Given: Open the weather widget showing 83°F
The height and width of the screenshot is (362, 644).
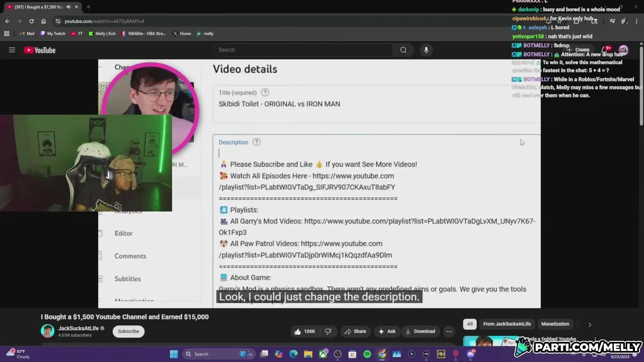Looking at the screenshot, I should [x=18, y=354].
